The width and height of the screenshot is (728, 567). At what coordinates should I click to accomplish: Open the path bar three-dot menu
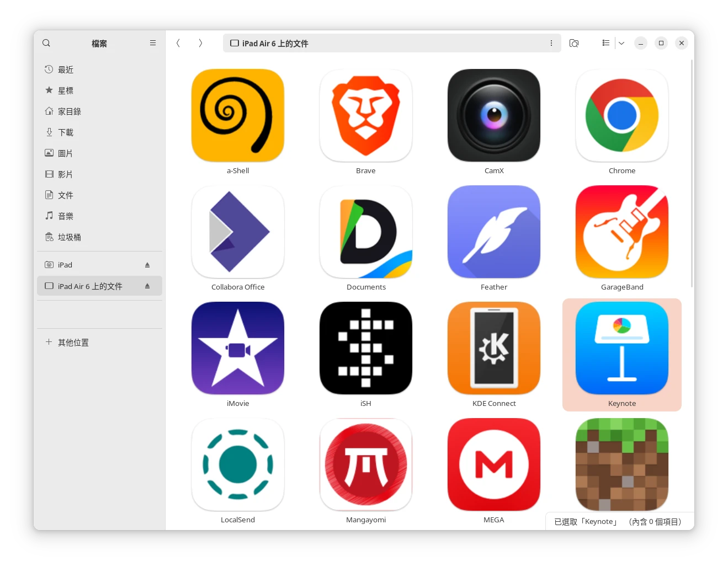point(551,43)
